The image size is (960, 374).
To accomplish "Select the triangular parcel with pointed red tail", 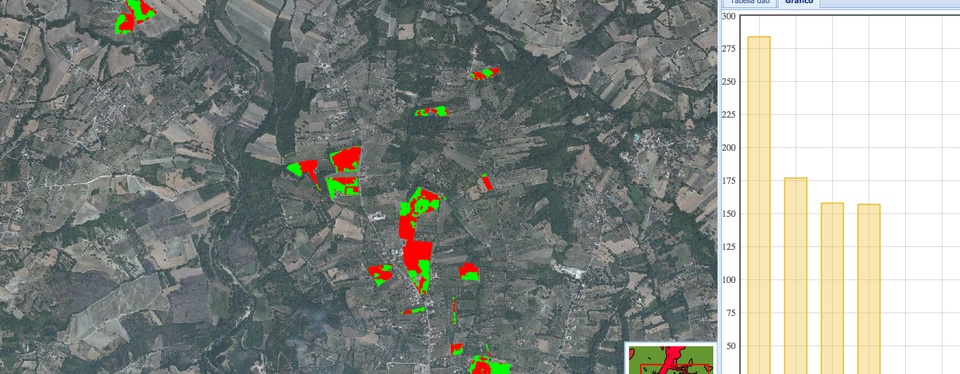I will 304,171.
